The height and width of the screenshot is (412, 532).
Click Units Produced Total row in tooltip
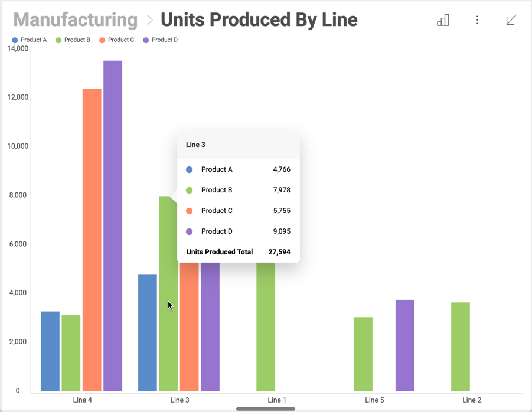(239, 252)
